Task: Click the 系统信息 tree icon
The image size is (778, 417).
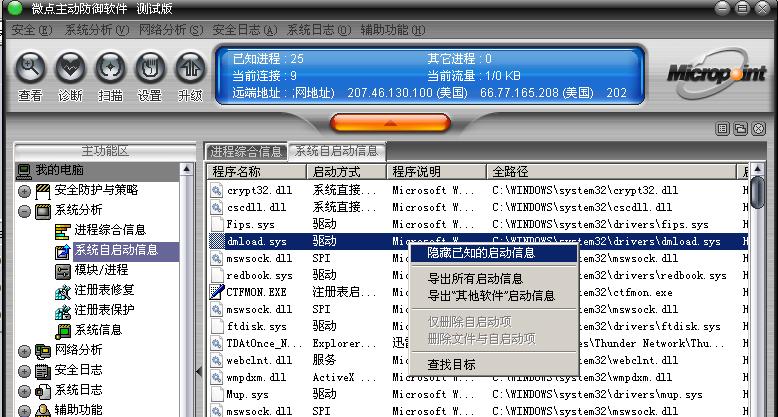Action: pyautogui.click(x=63, y=331)
